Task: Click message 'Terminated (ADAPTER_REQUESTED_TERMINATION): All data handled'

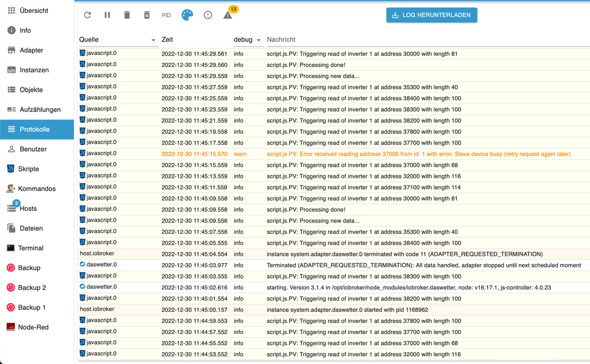Action: click(424, 265)
